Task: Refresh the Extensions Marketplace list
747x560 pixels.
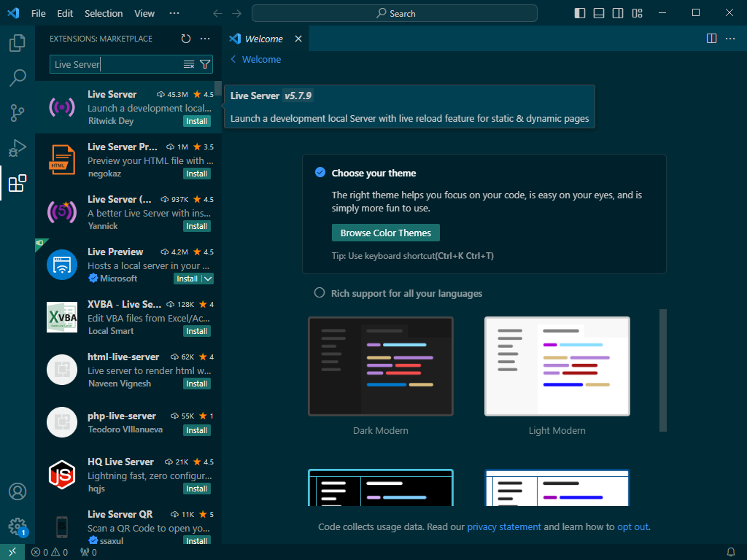Action: point(186,39)
